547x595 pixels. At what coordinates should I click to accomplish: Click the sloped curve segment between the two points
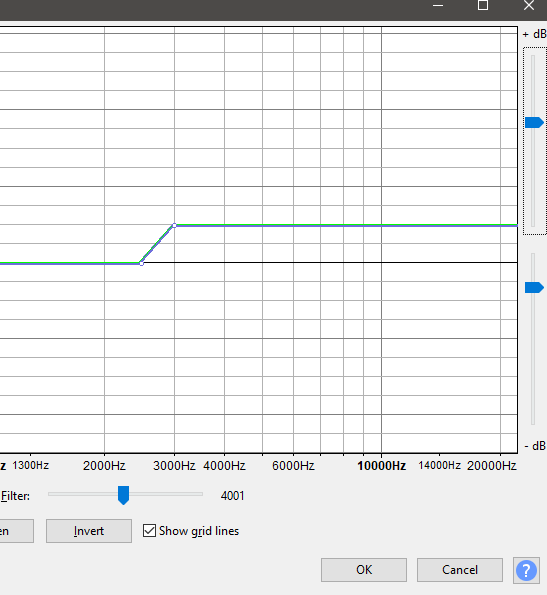click(158, 244)
